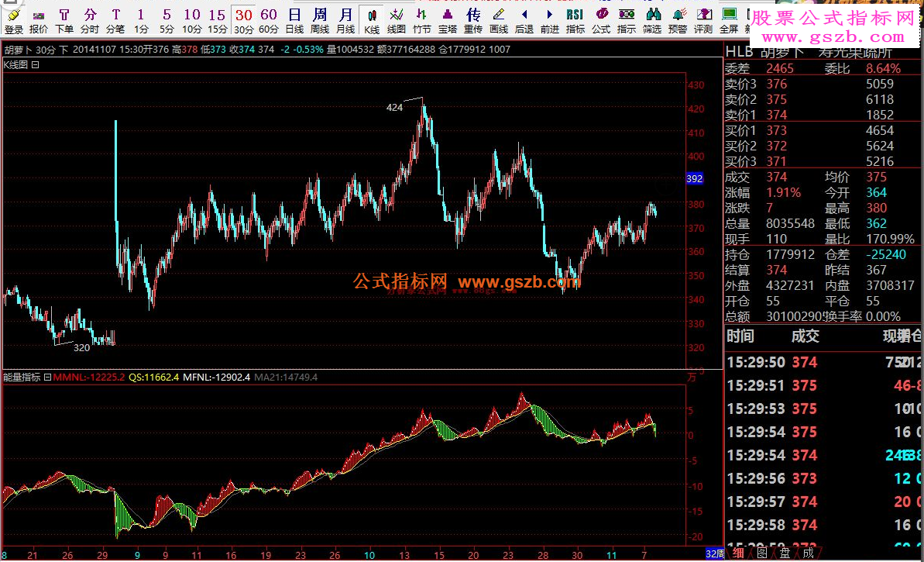Select the 卖价3 376 row

click(x=823, y=84)
